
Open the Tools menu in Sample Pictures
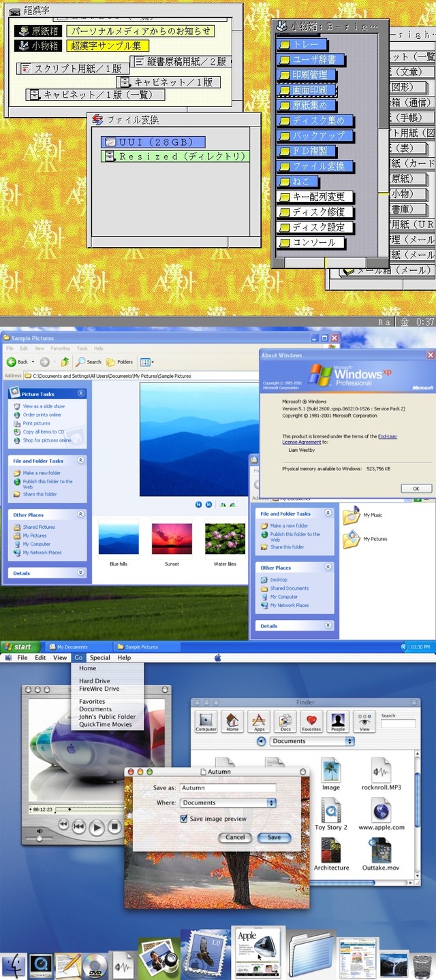pyautogui.click(x=82, y=348)
